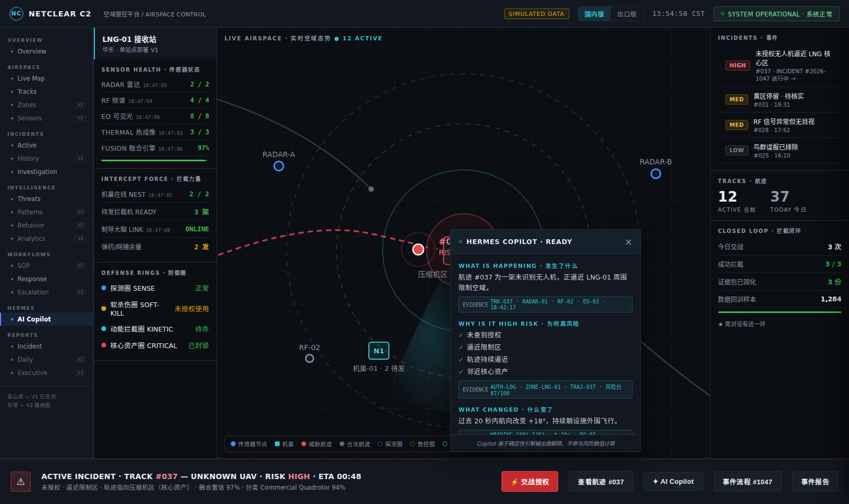Click the 成功拦截 3 / 3 row

click(x=779, y=264)
